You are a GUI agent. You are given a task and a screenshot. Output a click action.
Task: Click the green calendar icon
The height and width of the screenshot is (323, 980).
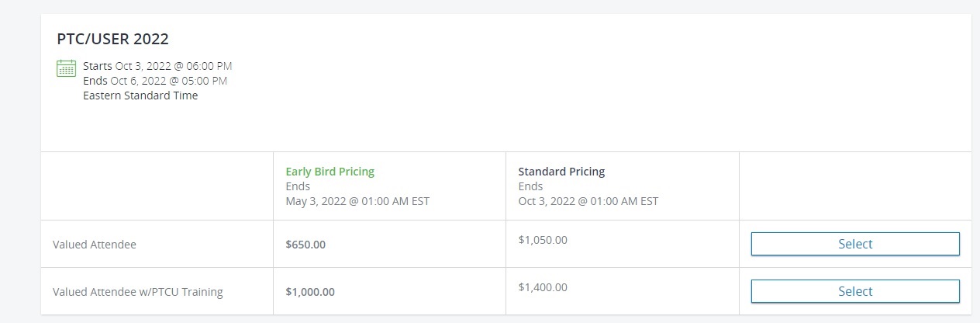pos(66,68)
